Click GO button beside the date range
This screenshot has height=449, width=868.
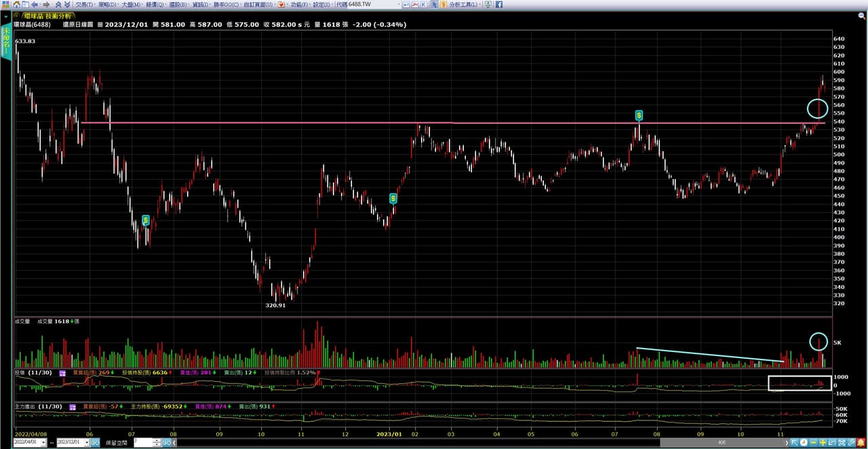[x=95, y=442]
